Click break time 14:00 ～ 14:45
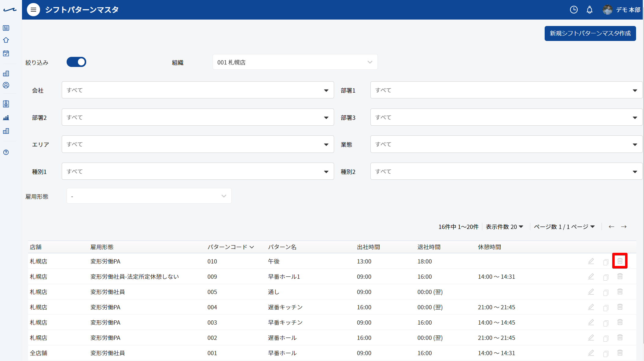 496,322
